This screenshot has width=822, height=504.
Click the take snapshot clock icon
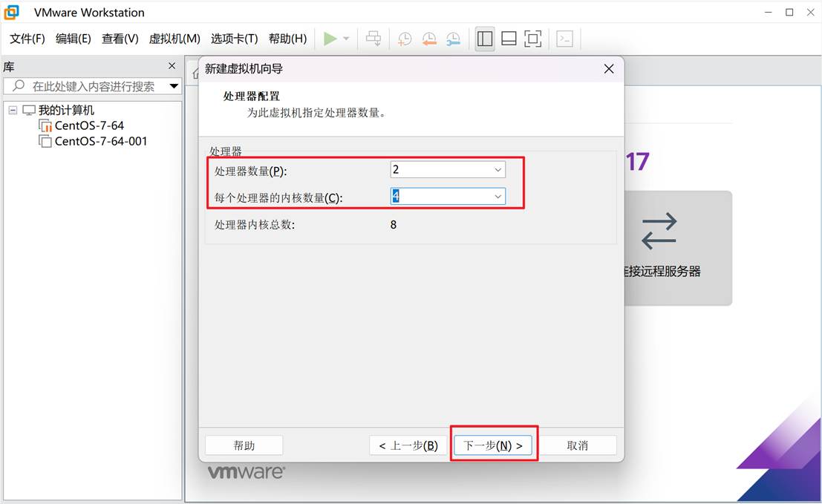click(x=405, y=39)
